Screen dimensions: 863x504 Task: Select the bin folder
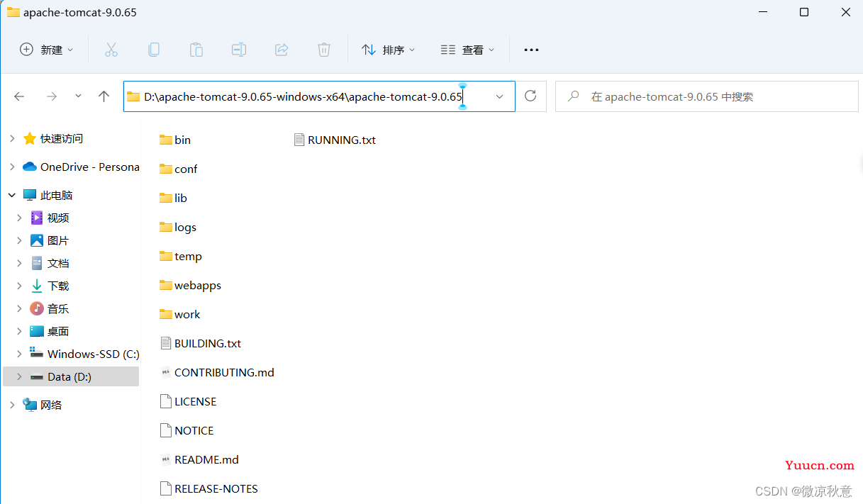point(175,140)
